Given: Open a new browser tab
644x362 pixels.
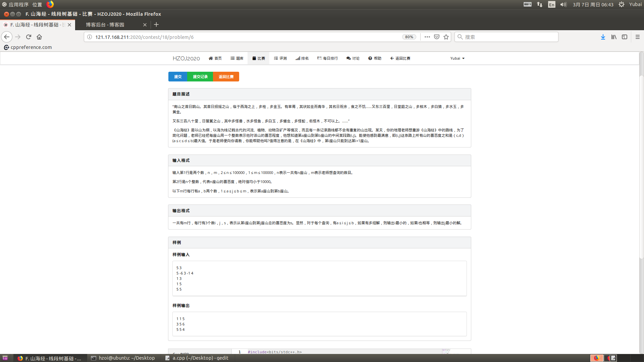Looking at the screenshot, I should [x=156, y=24].
